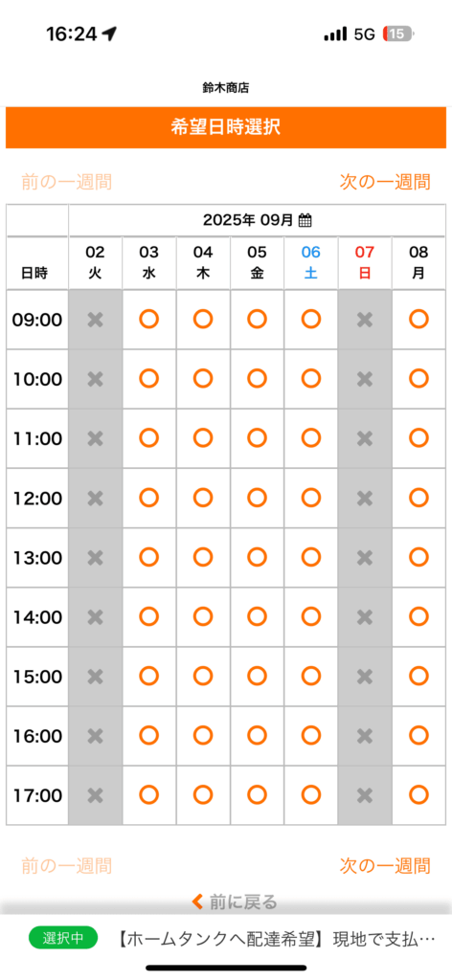Select the 17:00 circle on Monday 08

(x=418, y=795)
